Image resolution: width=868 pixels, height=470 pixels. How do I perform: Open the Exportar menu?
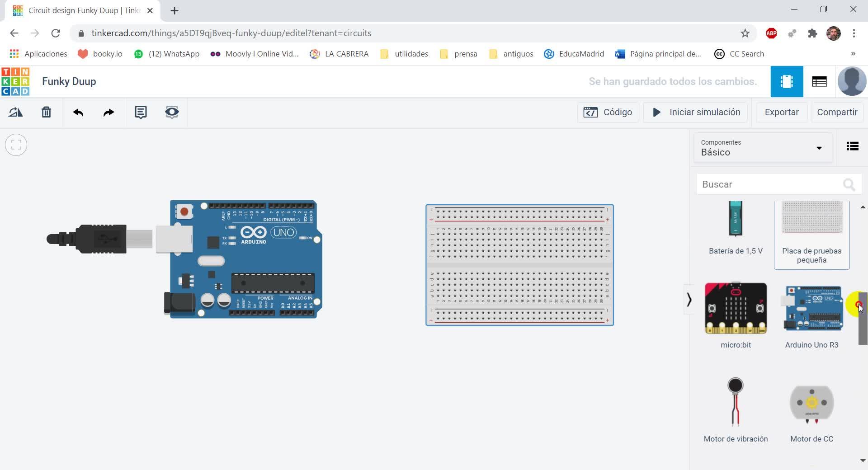point(781,112)
